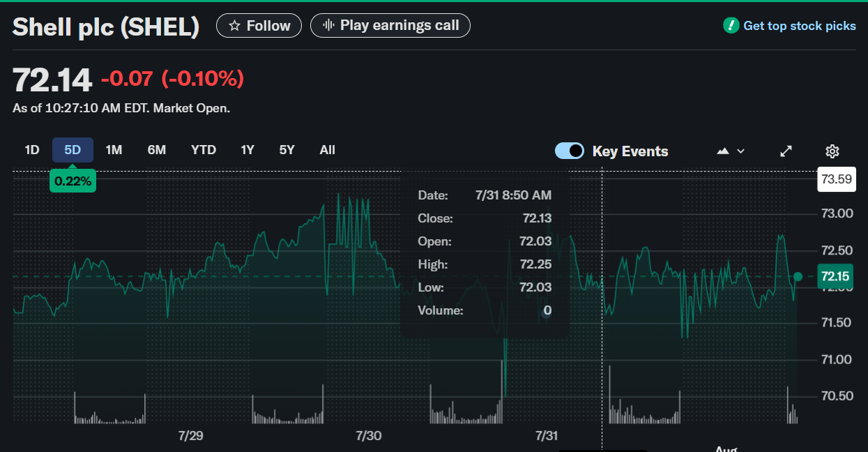Image resolution: width=868 pixels, height=452 pixels.
Task: Click tooltip Volume value 0
Action: tap(547, 310)
